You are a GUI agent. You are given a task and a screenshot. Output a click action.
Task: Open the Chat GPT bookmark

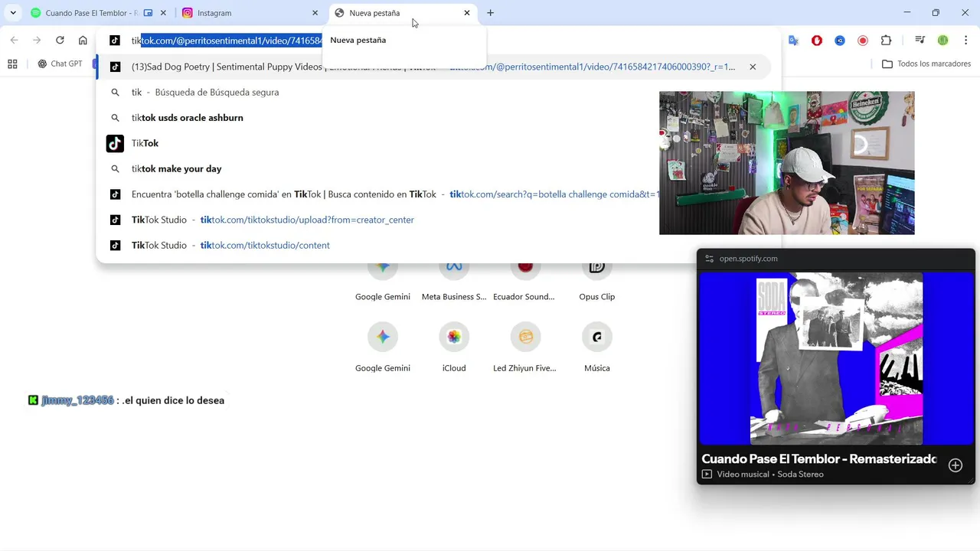60,64
